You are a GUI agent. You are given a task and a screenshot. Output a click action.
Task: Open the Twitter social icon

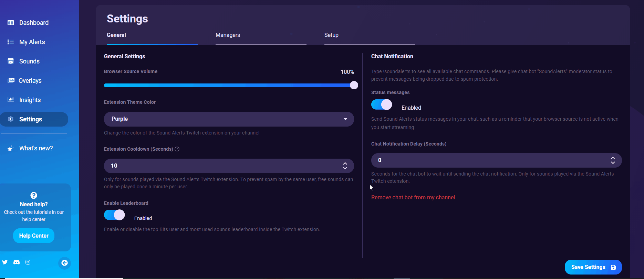point(5,262)
